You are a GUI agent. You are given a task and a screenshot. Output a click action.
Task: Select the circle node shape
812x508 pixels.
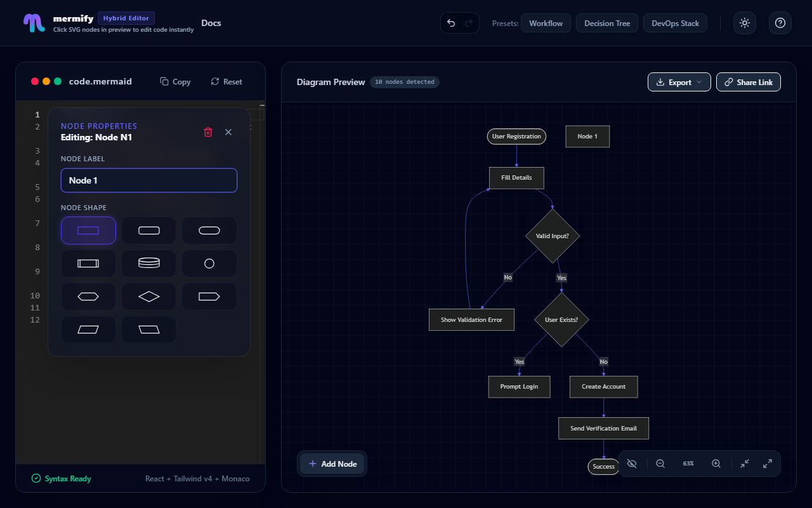coord(209,264)
